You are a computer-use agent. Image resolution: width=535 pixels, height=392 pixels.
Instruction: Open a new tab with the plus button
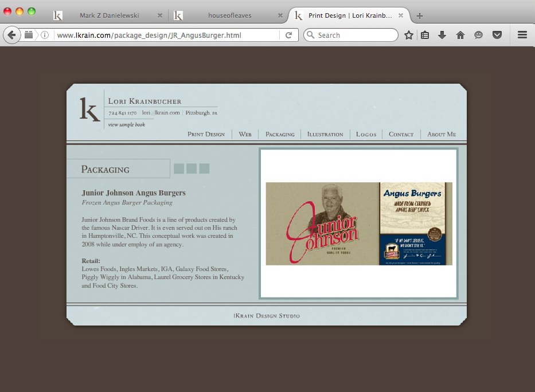coord(420,15)
